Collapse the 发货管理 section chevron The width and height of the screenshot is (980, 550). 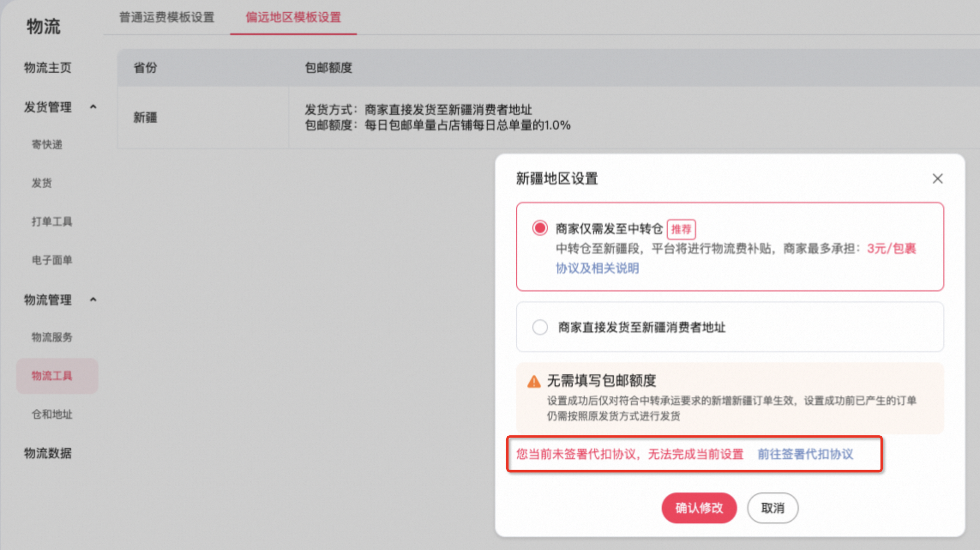[x=93, y=106]
